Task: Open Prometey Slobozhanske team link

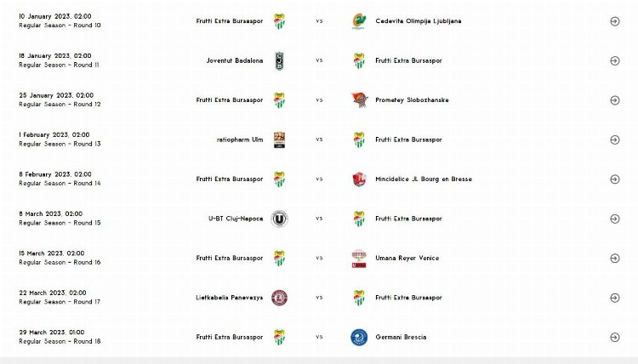Action: click(x=412, y=100)
